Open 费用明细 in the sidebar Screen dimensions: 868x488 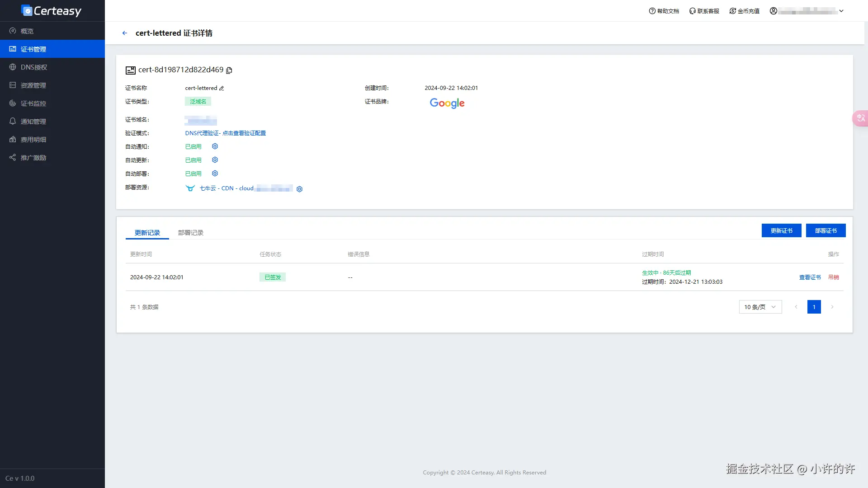(33, 139)
